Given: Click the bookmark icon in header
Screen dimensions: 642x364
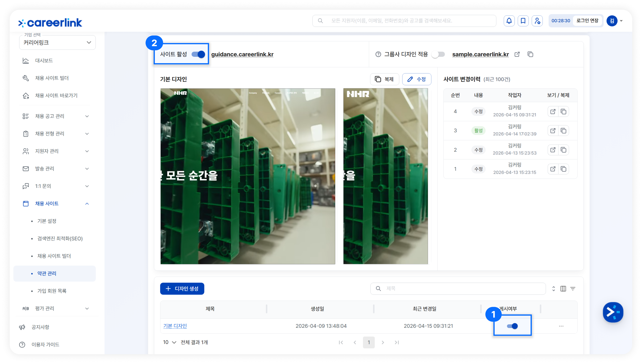Looking at the screenshot, I should (523, 21).
